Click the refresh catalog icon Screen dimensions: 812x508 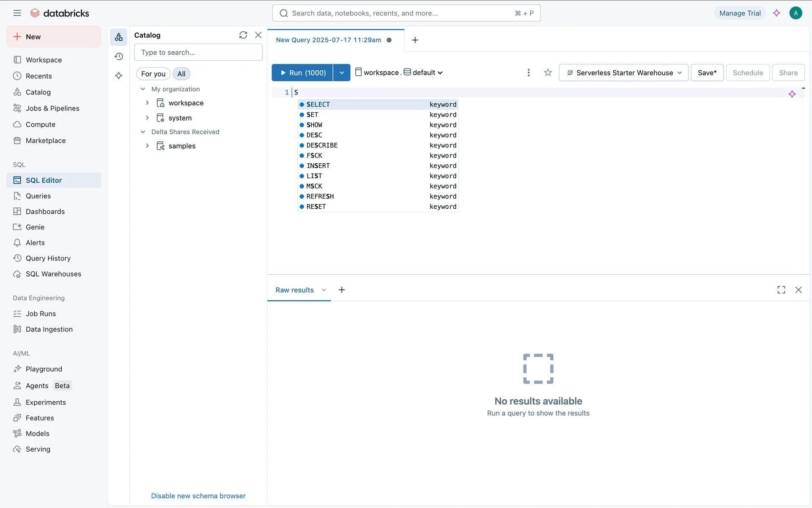[243, 35]
